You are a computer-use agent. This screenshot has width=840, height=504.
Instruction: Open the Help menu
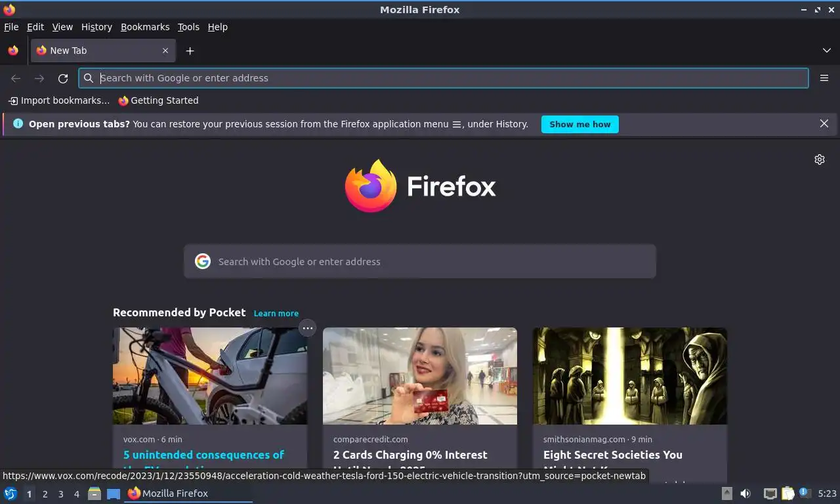(x=218, y=27)
